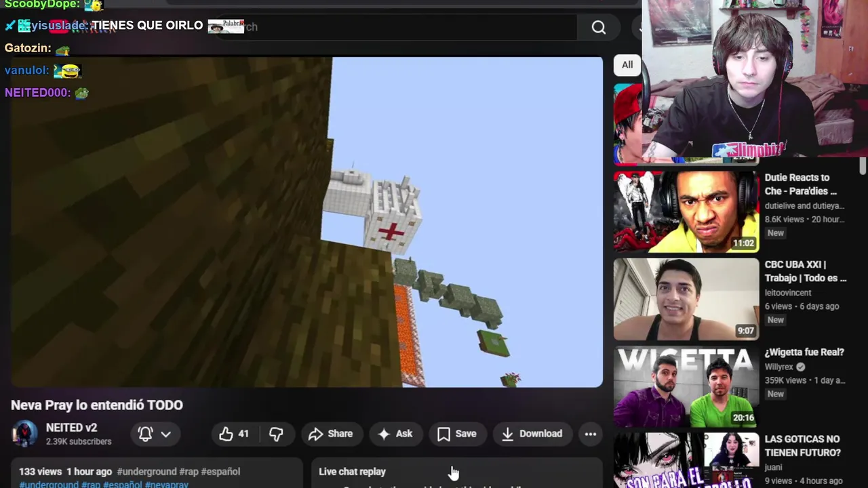Open NEITED v2 channel avatar

click(x=25, y=434)
